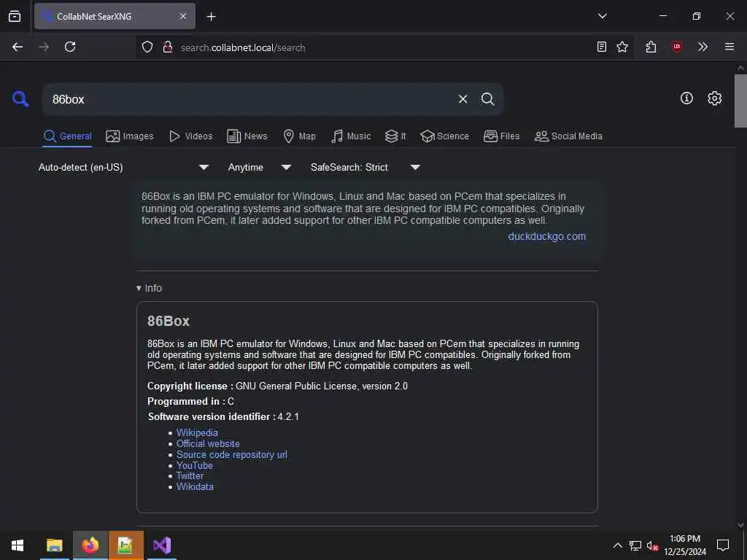Open the Auto-detect (en-US) language dropdown
Screen dimensions: 747x560
coord(124,167)
